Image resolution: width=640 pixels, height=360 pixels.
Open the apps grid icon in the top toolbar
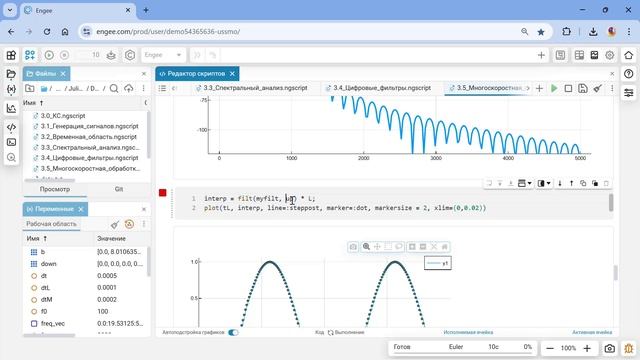coord(11,55)
